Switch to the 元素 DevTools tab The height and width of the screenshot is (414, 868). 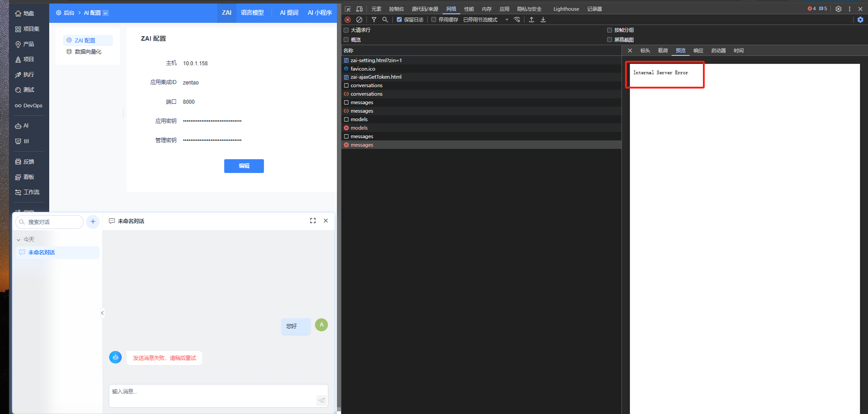(x=376, y=9)
